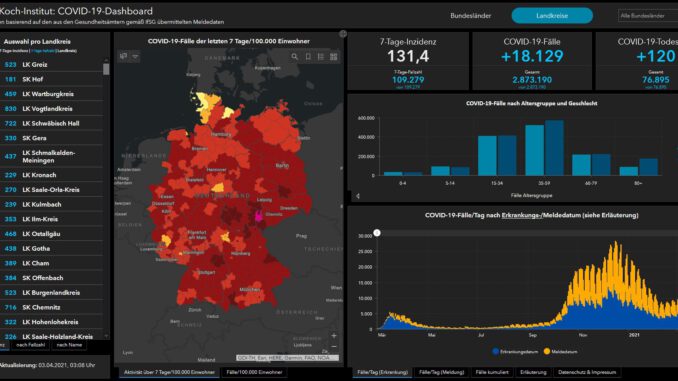
Task: Select LK Vogtlandkreis in the list
Action: click(51, 109)
